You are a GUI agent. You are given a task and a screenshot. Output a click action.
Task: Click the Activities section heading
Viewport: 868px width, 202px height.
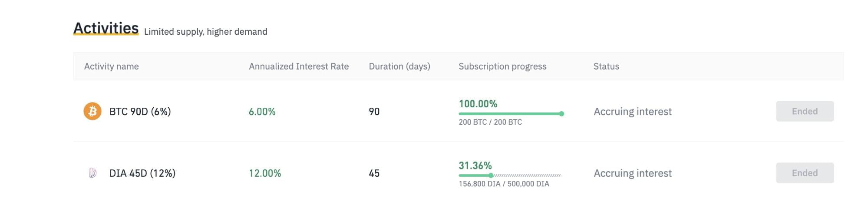coord(106,28)
